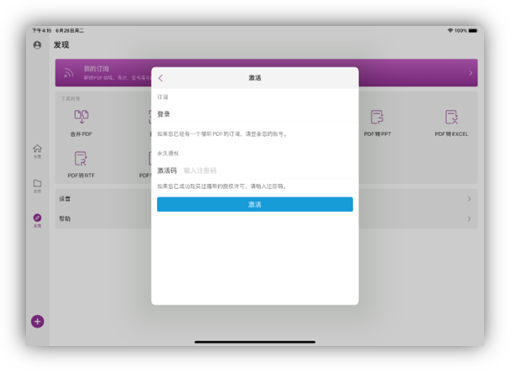Select the Discover compass tab in sidebar
Viewport: 509px width, 371px height.
pyautogui.click(x=37, y=221)
